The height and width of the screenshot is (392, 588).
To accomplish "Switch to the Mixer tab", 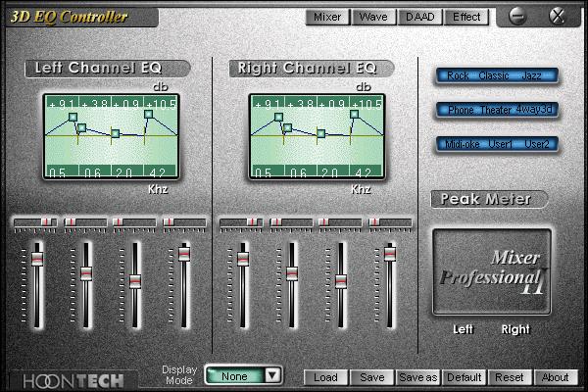I will coord(327,18).
